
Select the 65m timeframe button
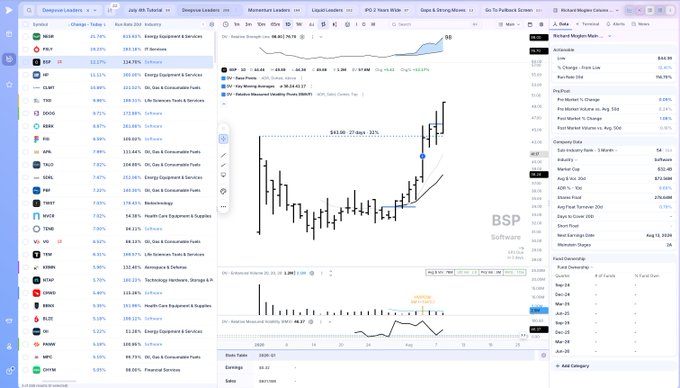275,24
